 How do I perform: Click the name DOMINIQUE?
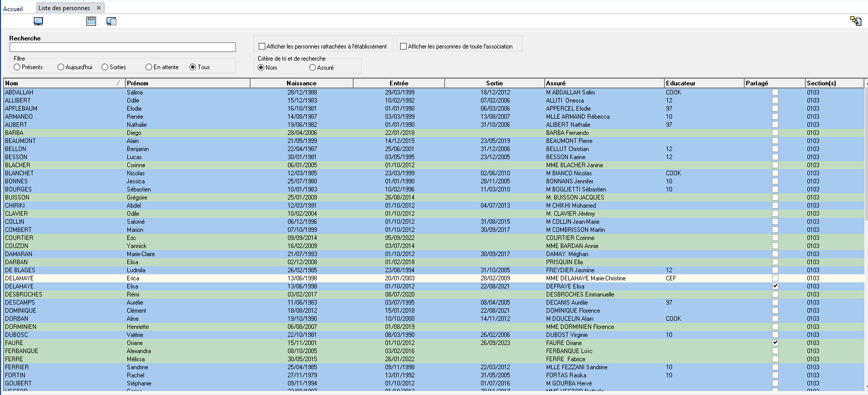point(21,311)
